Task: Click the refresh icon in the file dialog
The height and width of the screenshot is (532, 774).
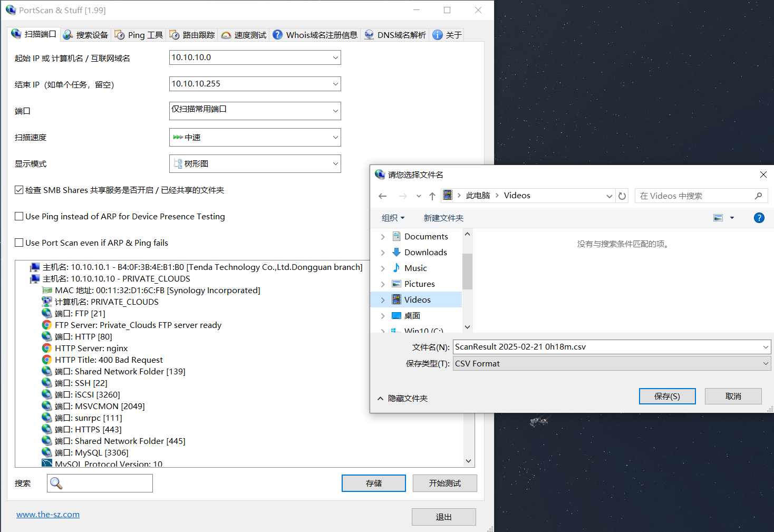Action: tap(622, 196)
